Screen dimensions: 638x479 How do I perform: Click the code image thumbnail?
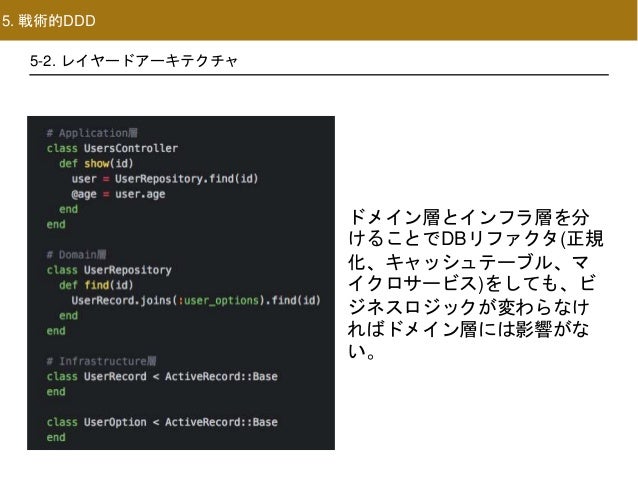181,283
